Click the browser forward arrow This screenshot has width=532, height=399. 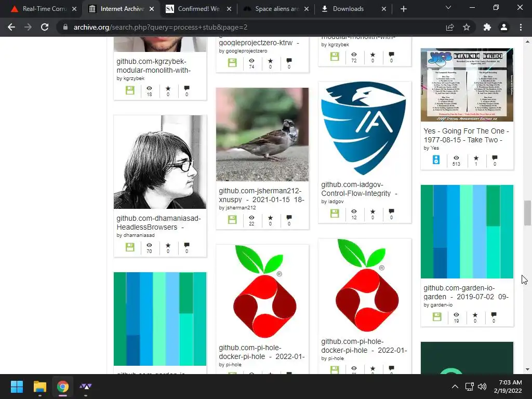[28, 27]
